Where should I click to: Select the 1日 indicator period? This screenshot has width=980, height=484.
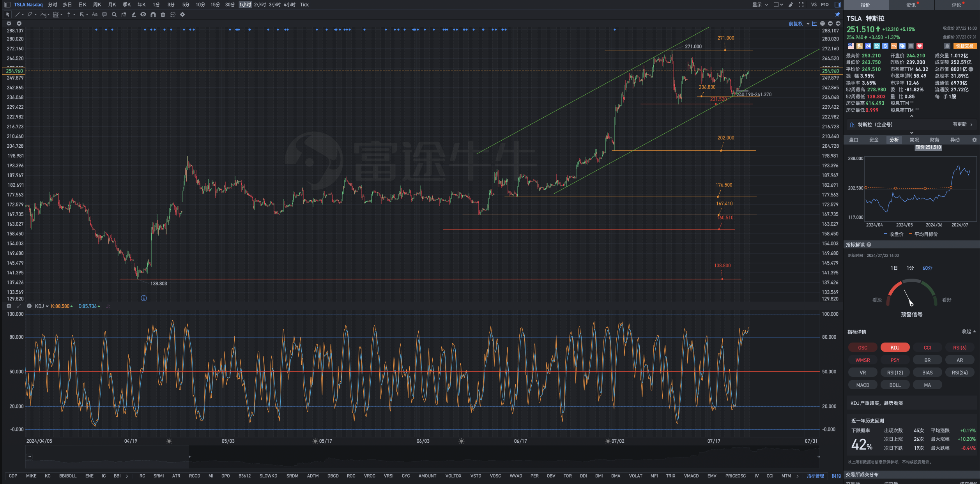tap(894, 268)
